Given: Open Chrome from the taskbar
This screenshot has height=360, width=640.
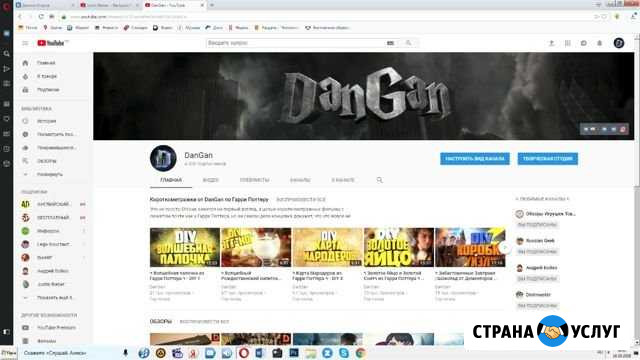Looking at the screenshot, I should (x=360, y=353).
